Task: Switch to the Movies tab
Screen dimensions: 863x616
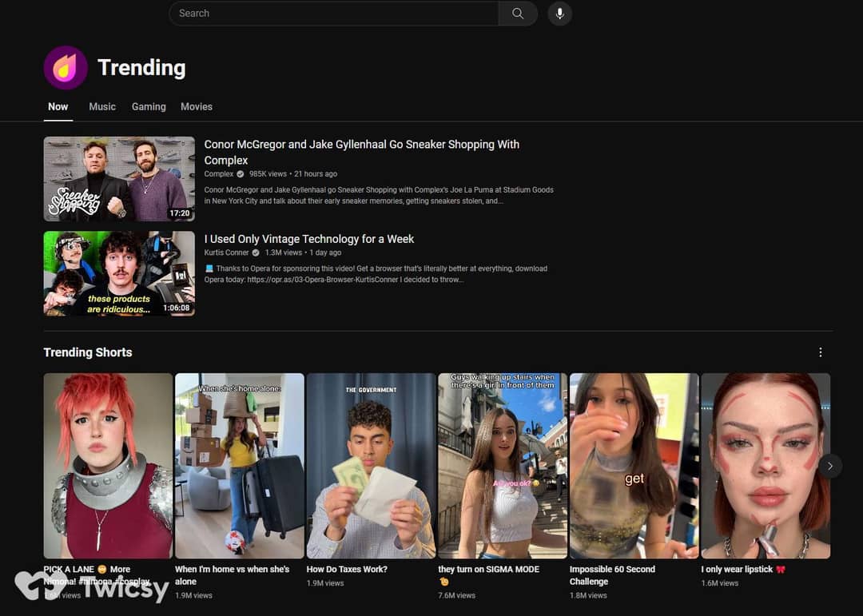Action: 197,107
